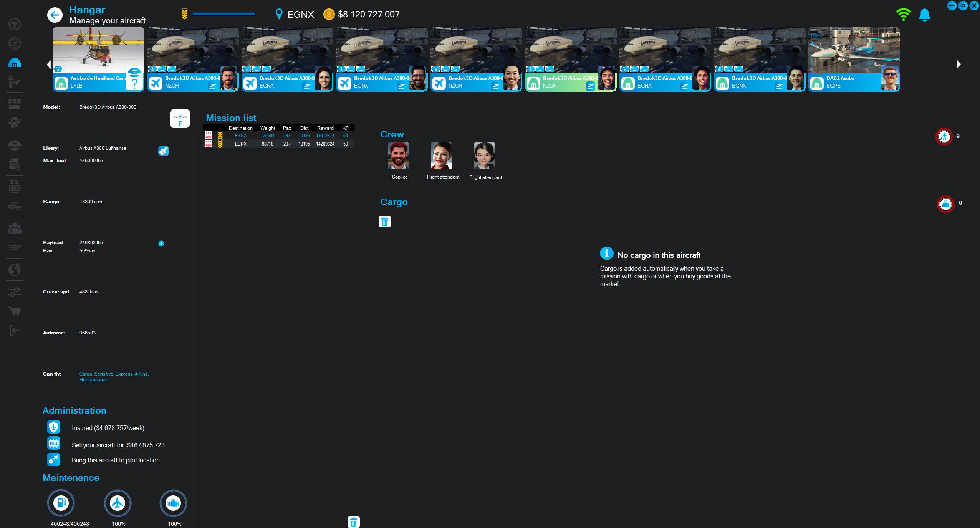The image size is (980, 528).
Task: Open the shopping cart sidebar icon
Action: tap(15, 311)
